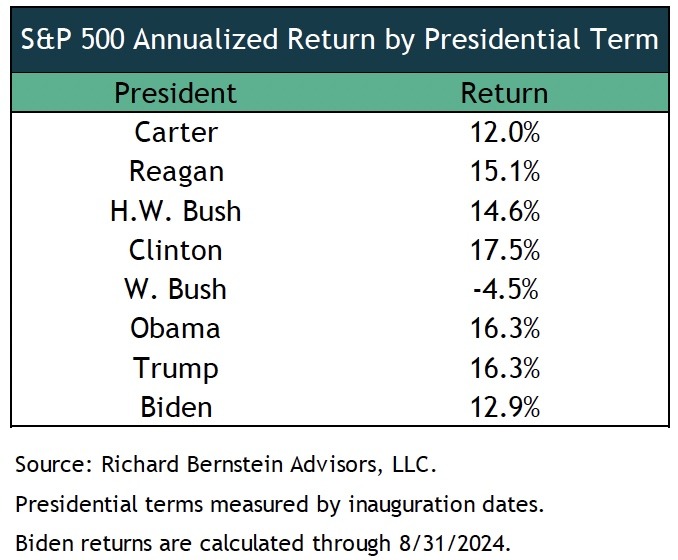Click the 16.3% return in Trump's row
The width and height of the screenshot is (678, 560).
504,367
